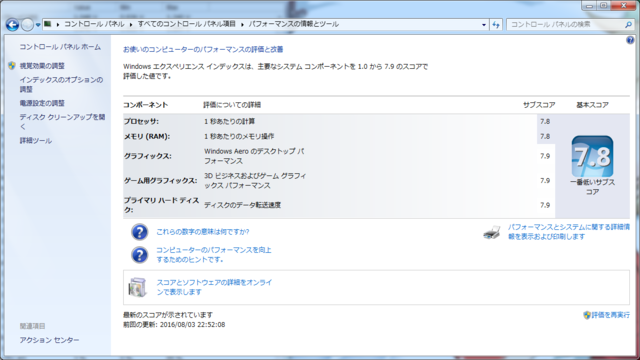
Task: Open コントロール パネル ホーム link
Action: 60,47
